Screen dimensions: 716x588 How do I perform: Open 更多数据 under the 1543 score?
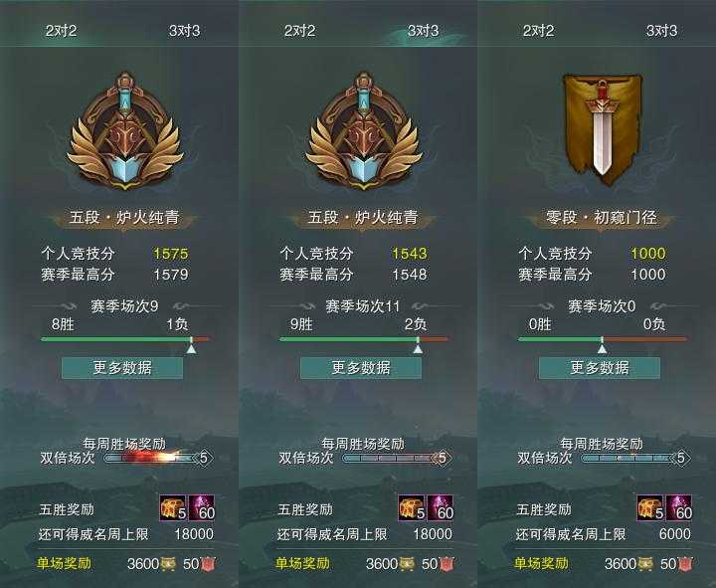pyautogui.click(x=361, y=368)
